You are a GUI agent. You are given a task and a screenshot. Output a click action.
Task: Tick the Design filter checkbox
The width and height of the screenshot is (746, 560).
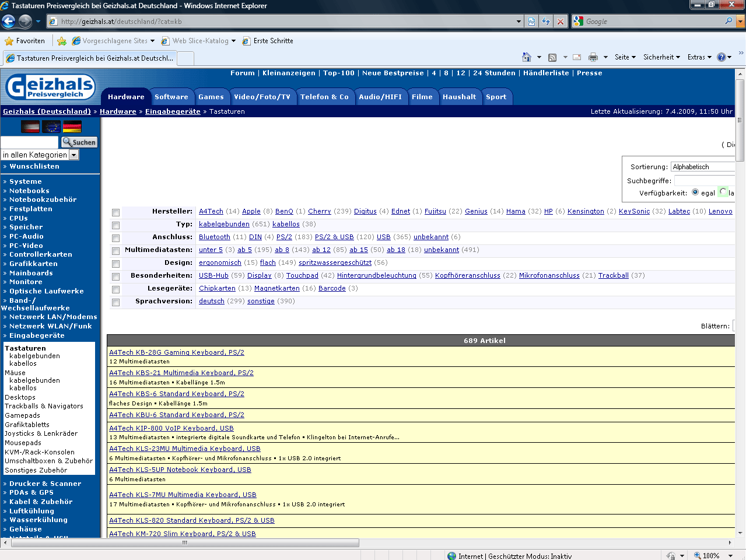click(115, 264)
